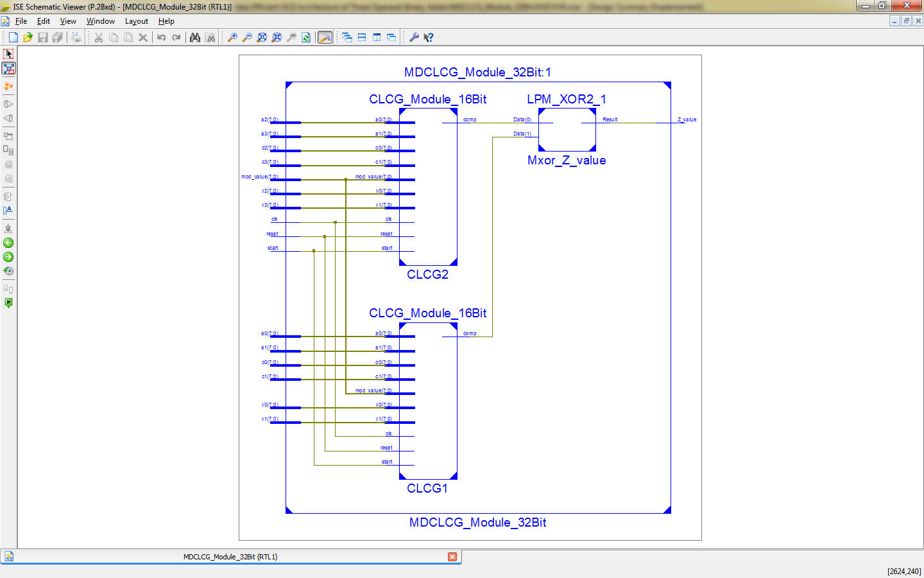Viewport: 924px width, 578px height.
Task: Click the Data(1) pin on XOR
Action: (522, 134)
